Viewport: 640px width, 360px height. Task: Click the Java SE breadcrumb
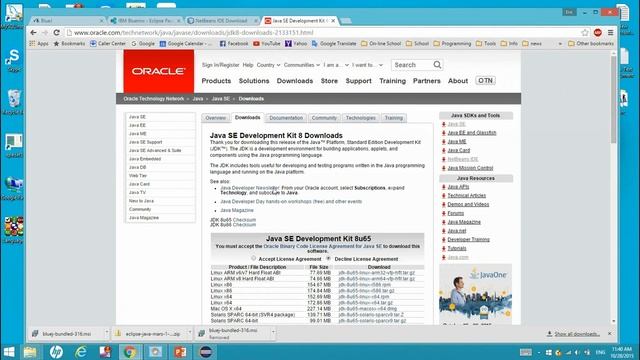220,99
